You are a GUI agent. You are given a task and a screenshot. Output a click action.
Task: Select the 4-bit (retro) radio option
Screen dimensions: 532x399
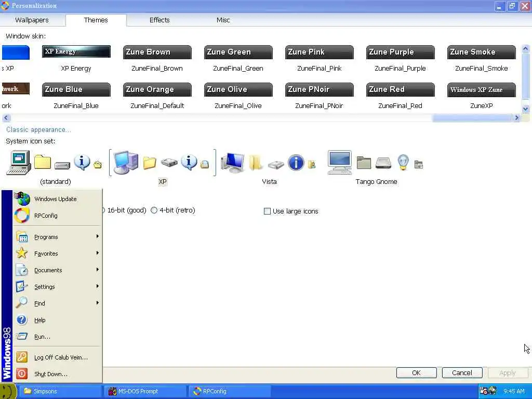click(x=173, y=210)
